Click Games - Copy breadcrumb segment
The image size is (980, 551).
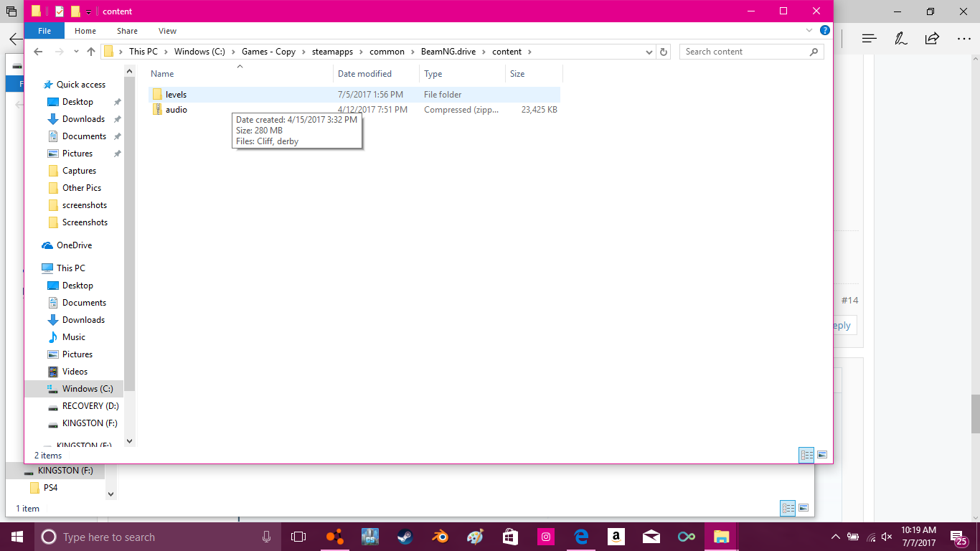click(x=268, y=52)
